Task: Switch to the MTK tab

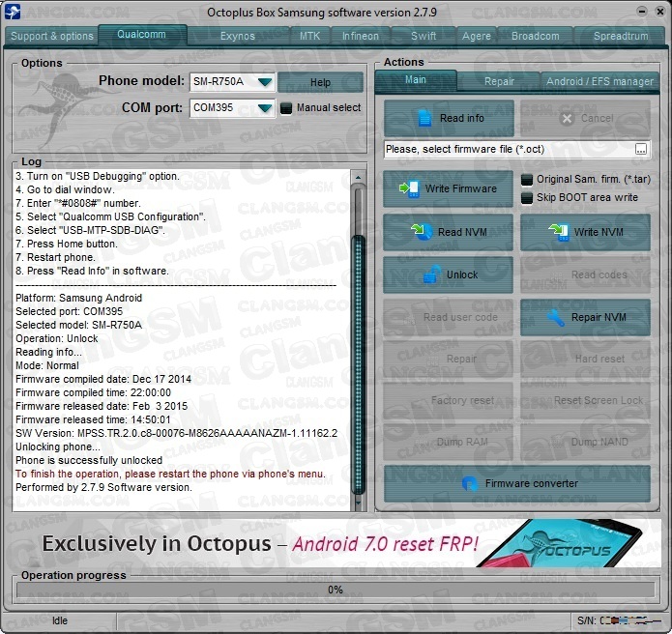Action: (x=309, y=36)
